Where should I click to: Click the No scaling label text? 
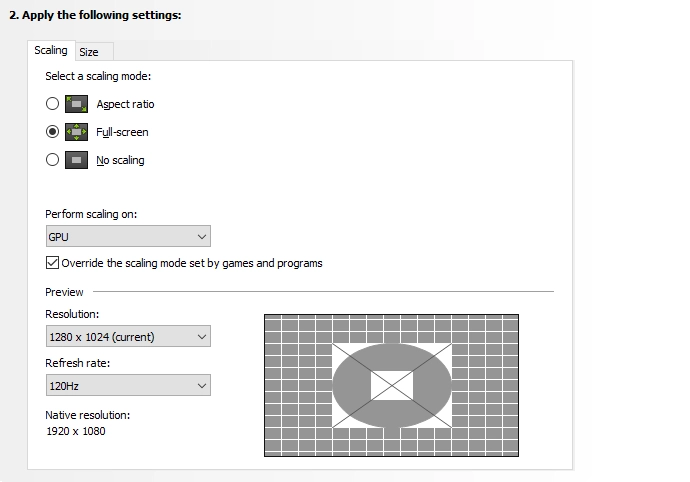[120, 160]
